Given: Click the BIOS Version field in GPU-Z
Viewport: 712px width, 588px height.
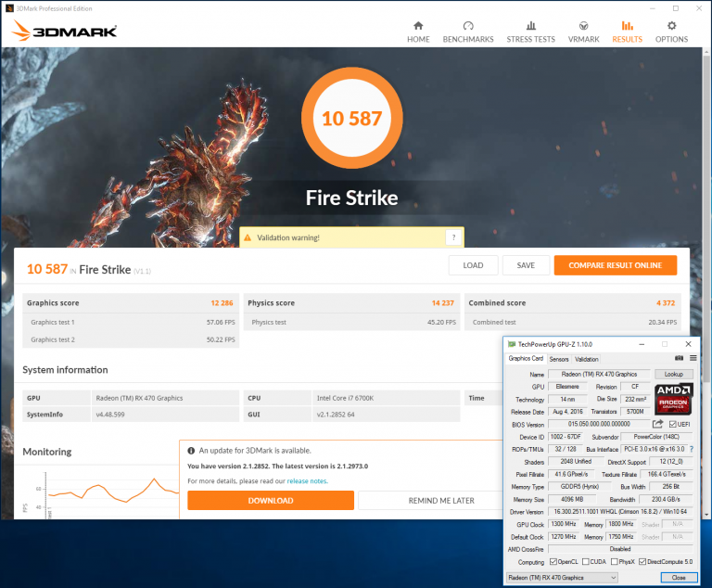Looking at the screenshot, I should pos(600,424).
